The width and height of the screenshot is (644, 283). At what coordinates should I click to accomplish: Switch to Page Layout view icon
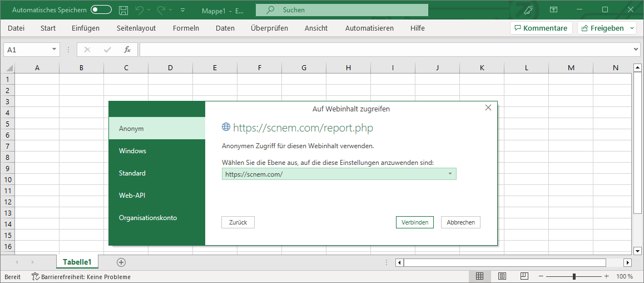502,276
